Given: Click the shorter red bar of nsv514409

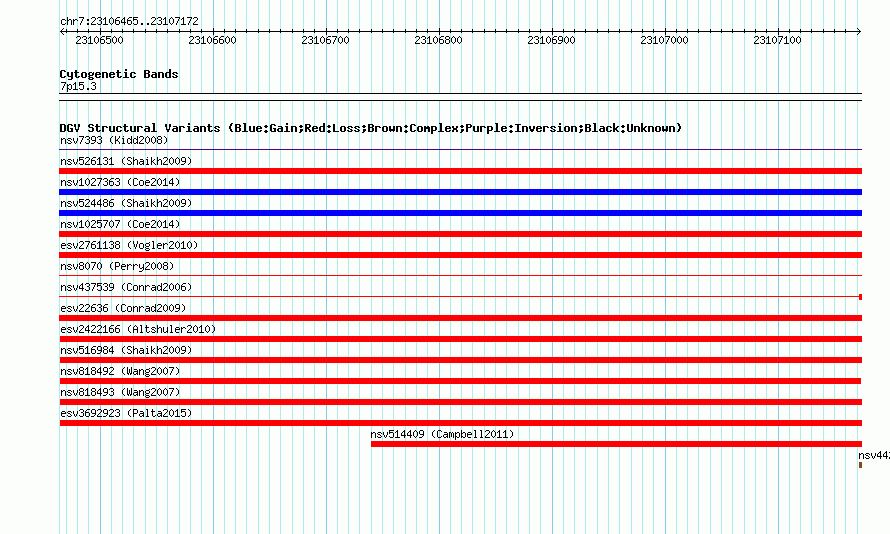Looking at the screenshot, I should tap(616, 444).
